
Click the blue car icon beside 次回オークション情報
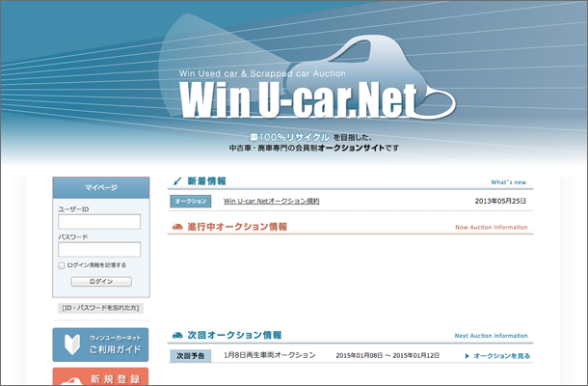click(177, 335)
